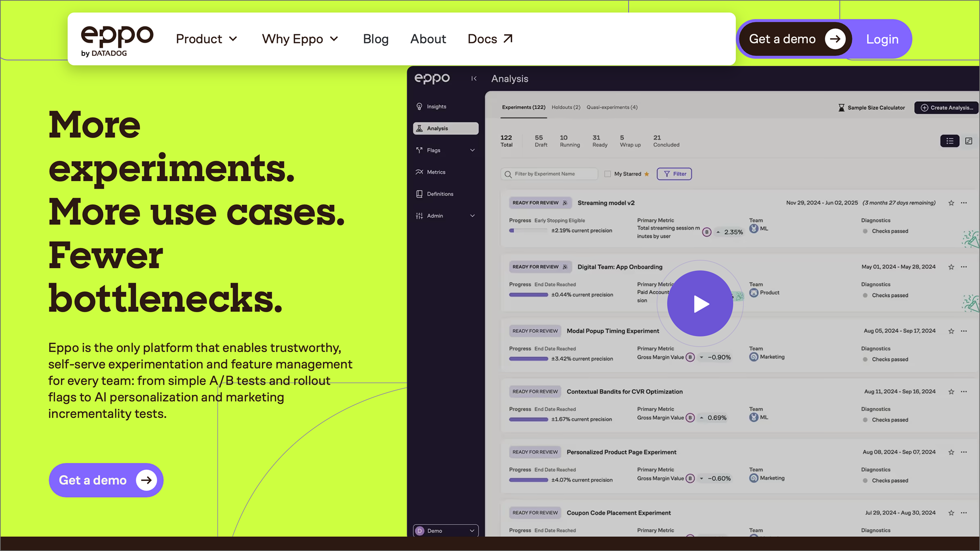Play the product demo video
980x551 pixels.
pos(700,303)
